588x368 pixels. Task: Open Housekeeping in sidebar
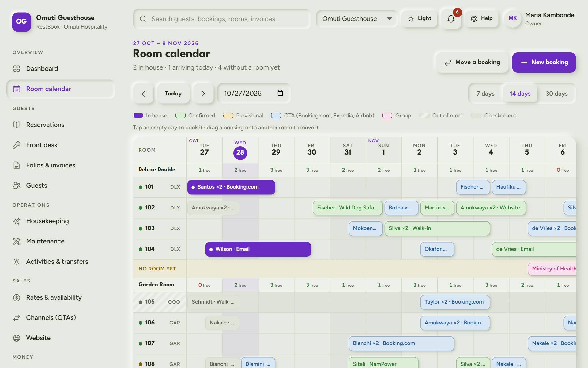click(61, 221)
